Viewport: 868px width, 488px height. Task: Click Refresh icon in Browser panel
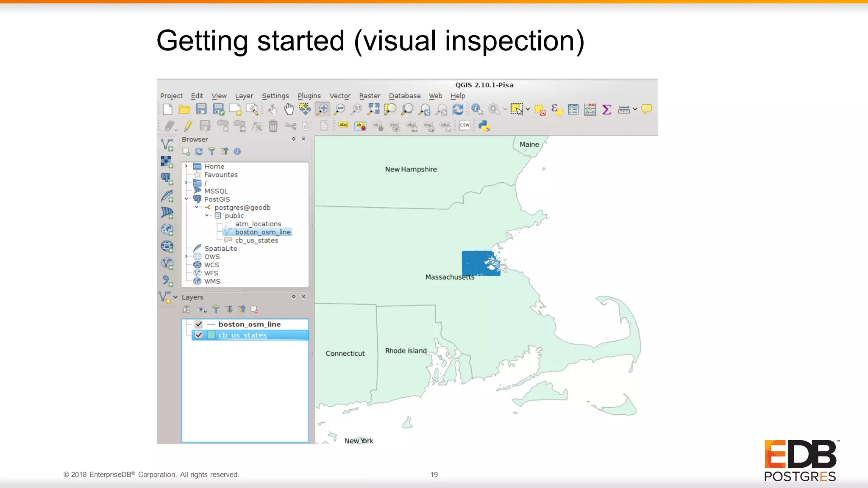point(199,151)
